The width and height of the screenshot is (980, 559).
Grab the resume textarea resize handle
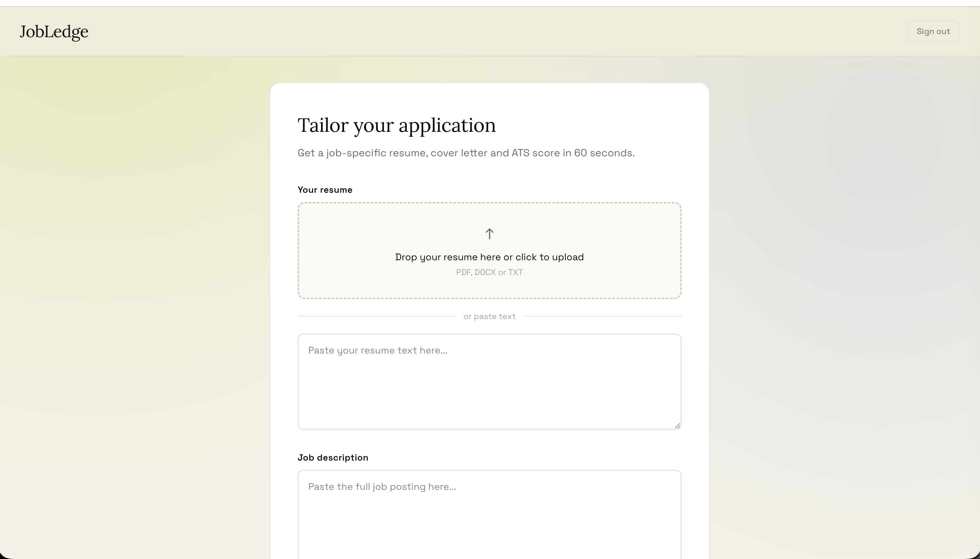coord(677,425)
